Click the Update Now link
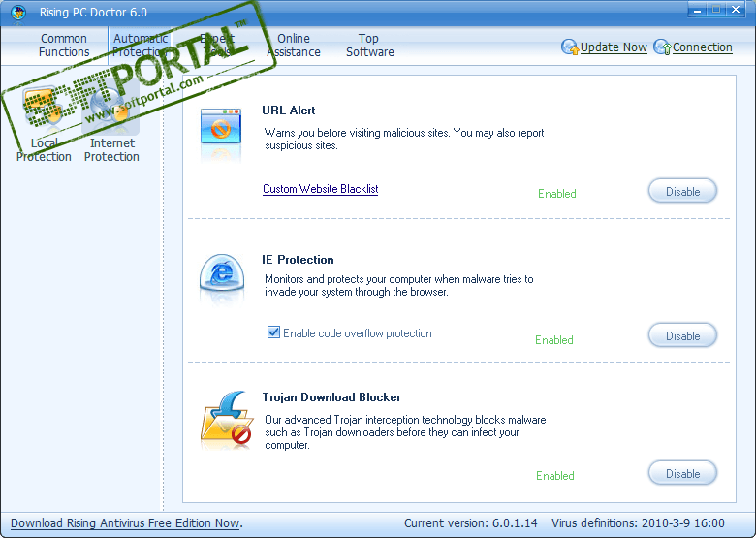 click(x=614, y=47)
